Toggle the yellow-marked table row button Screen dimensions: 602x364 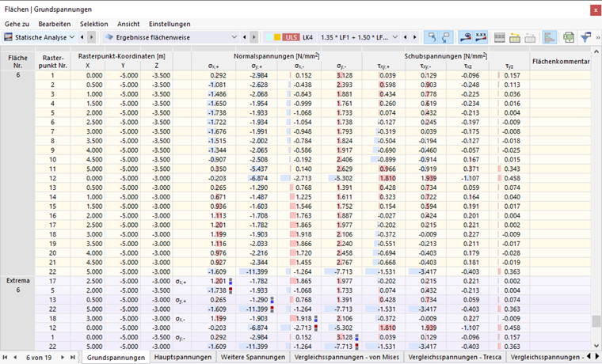click(x=516, y=37)
